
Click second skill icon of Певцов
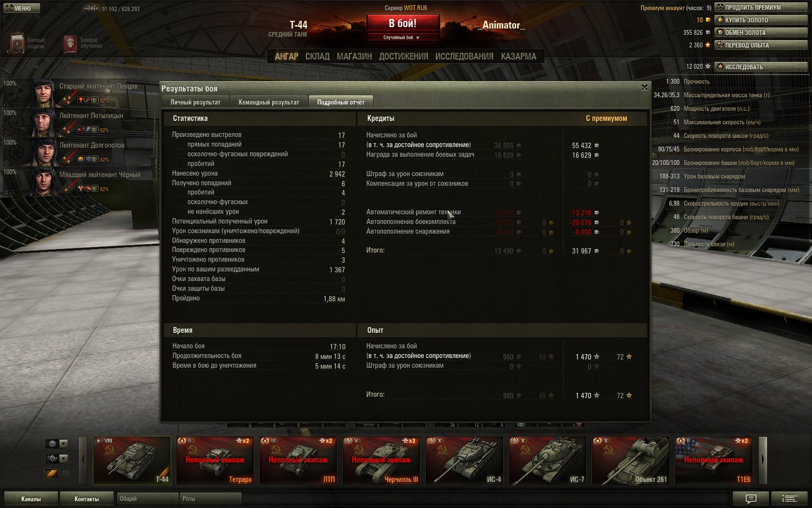(x=88, y=100)
